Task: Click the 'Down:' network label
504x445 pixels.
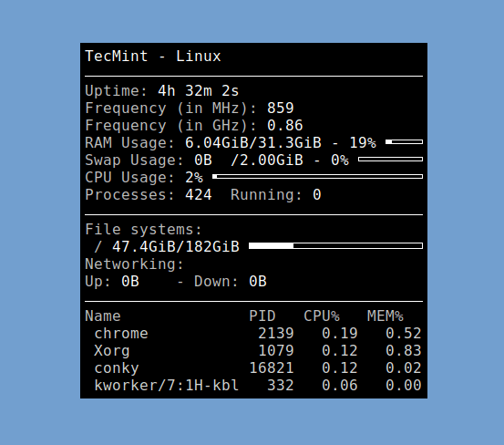Action: 216,282
